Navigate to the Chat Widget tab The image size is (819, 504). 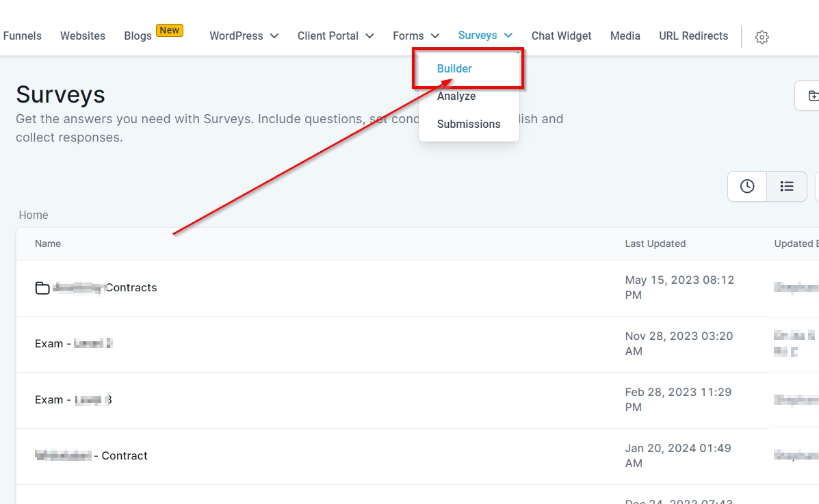(561, 36)
